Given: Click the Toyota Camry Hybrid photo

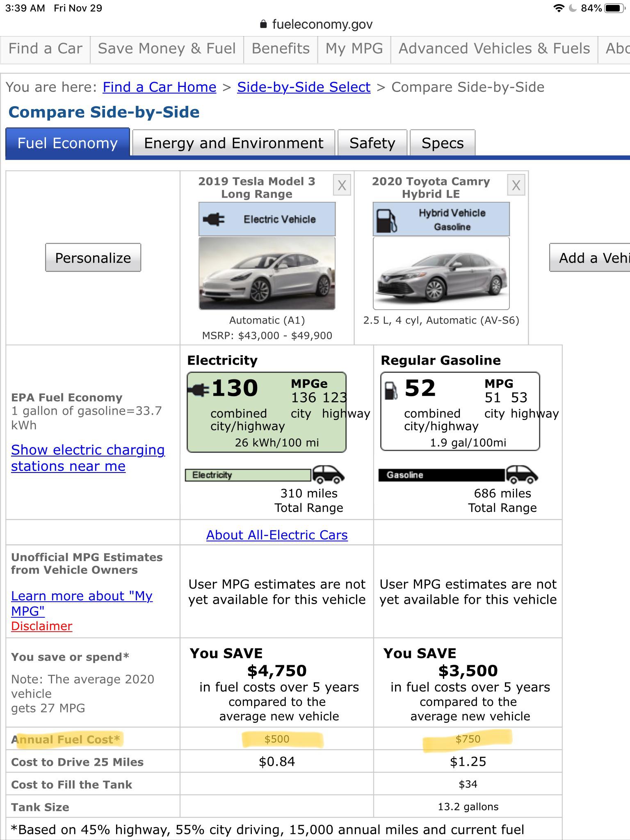Looking at the screenshot, I should [441, 273].
